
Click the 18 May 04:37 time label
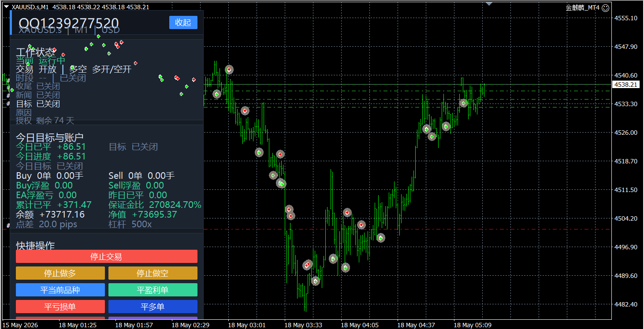point(416,325)
